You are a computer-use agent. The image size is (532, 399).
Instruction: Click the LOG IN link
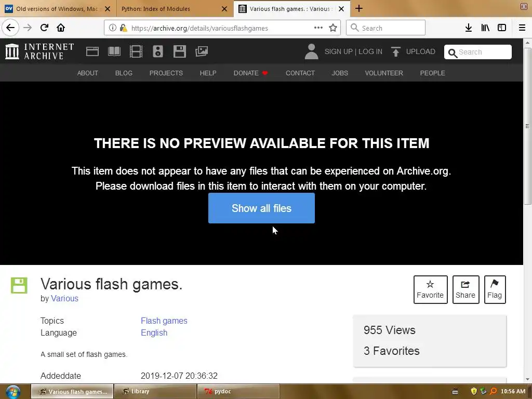click(x=370, y=51)
